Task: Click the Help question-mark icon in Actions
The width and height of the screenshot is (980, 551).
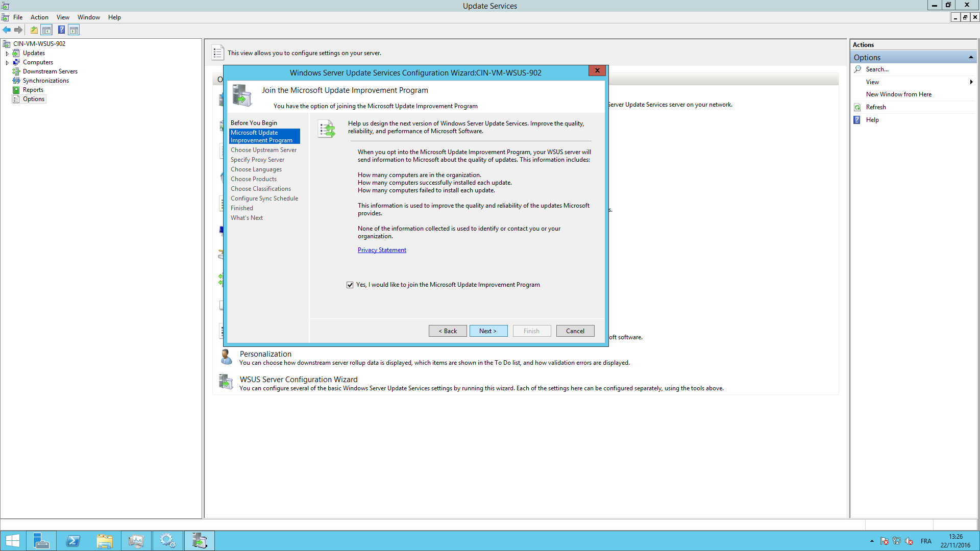Action: pos(857,120)
